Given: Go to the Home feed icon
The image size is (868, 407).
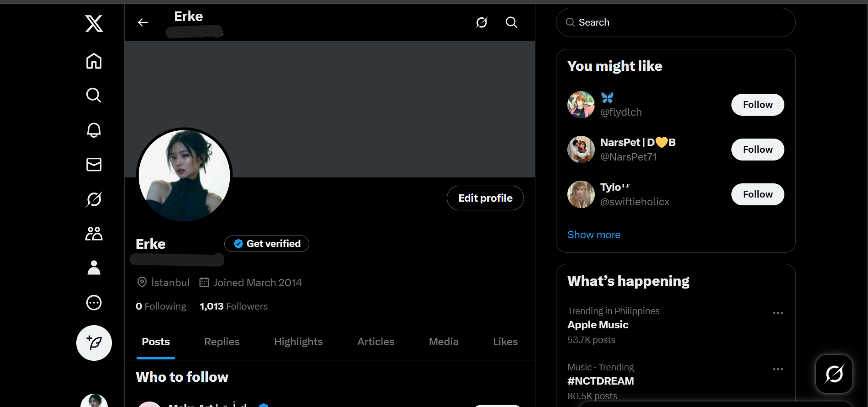Looking at the screenshot, I should pyautogui.click(x=94, y=61).
